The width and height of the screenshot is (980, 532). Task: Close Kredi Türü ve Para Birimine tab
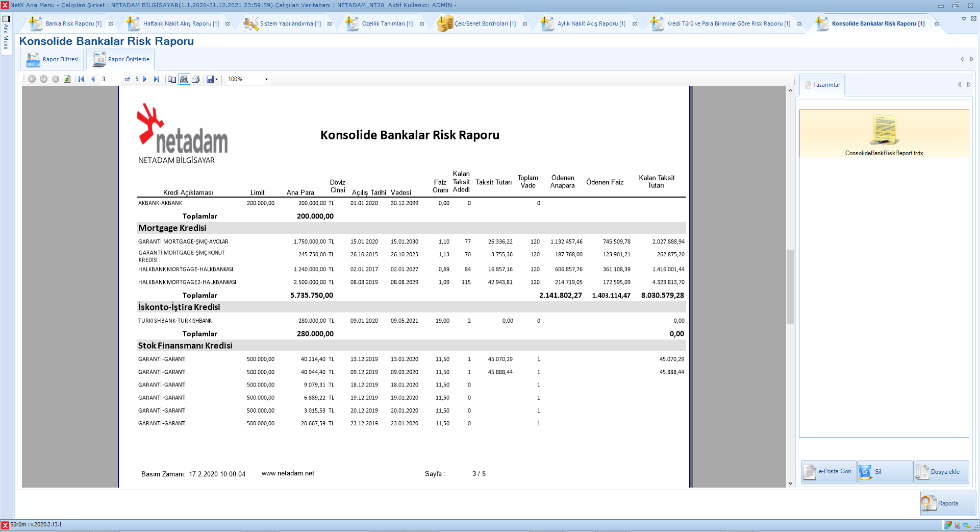(799, 23)
